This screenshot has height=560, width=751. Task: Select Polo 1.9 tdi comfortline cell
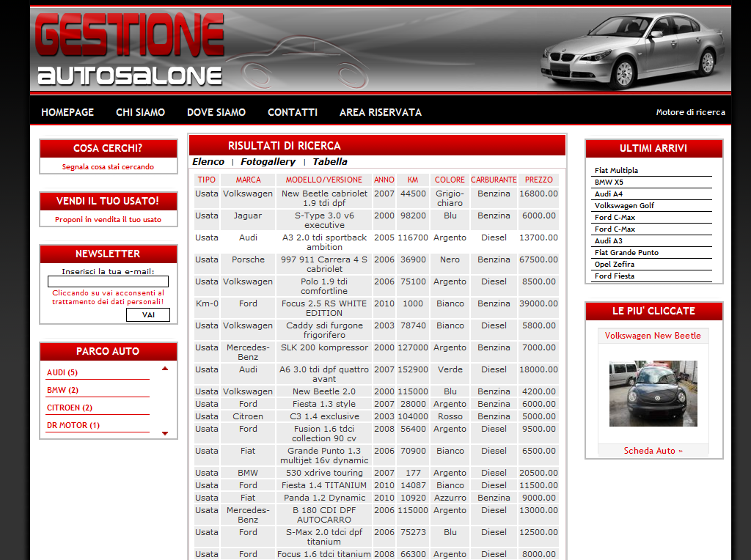click(324, 286)
